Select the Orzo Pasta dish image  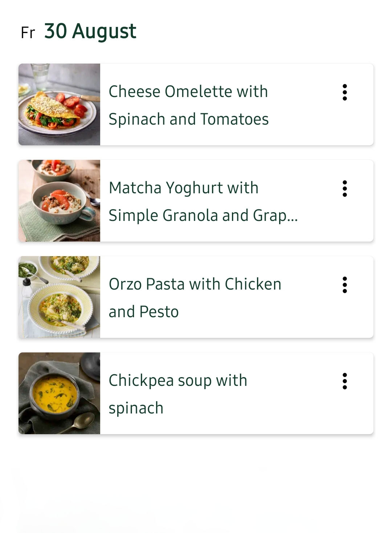tap(59, 297)
